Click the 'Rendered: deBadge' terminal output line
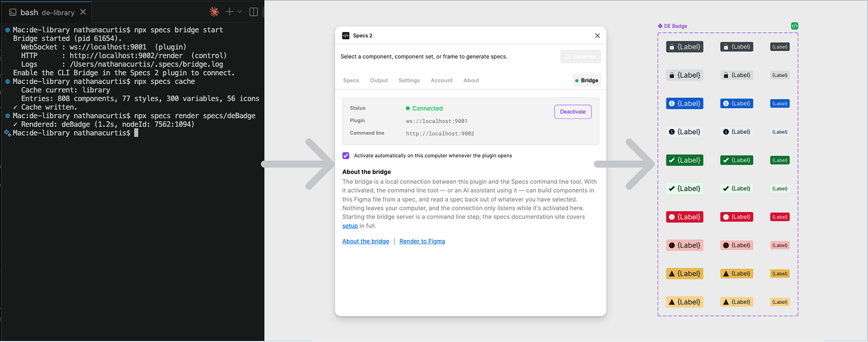This screenshot has height=342, width=868. pos(104,124)
